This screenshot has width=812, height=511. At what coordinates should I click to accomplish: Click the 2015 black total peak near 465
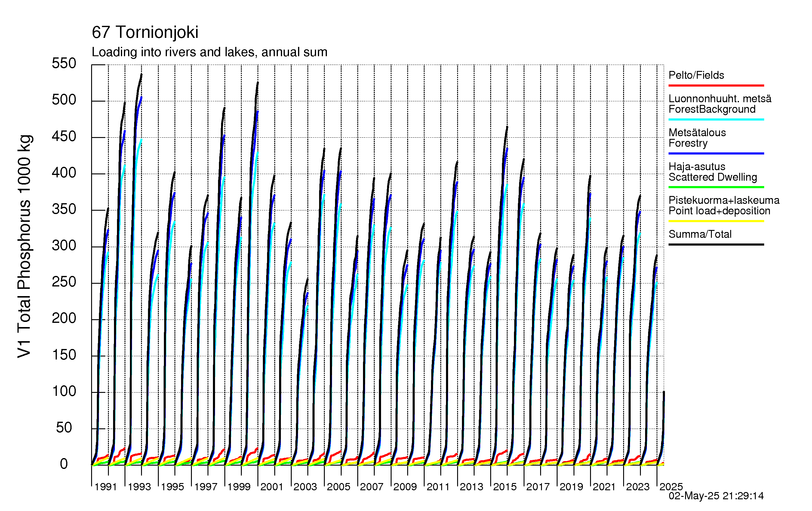[x=507, y=127]
